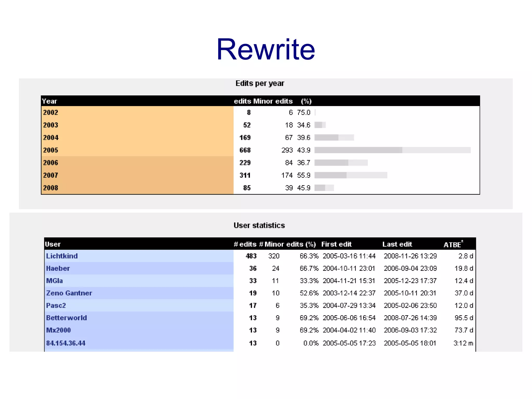Click the 2004 edits bar graph
Viewport: 532px width, 399px height.
(334, 138)
